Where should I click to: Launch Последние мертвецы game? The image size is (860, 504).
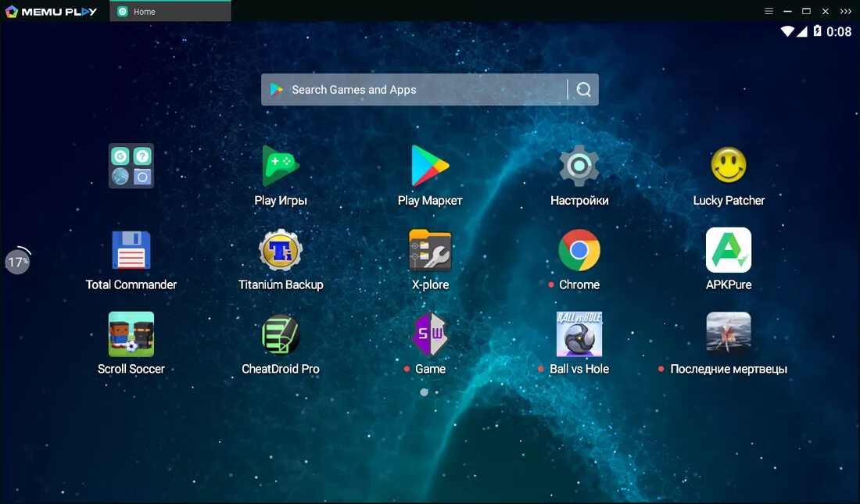tap(729, 332)
